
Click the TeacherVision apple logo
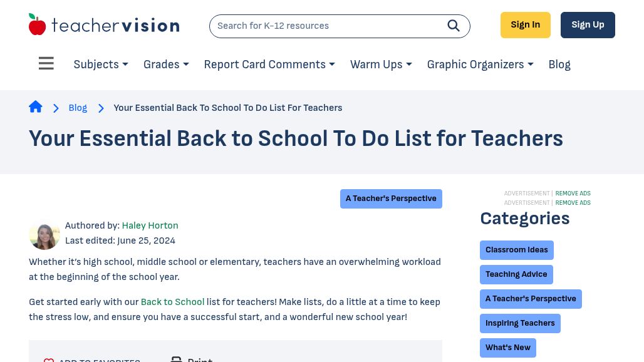click(38, 25)
